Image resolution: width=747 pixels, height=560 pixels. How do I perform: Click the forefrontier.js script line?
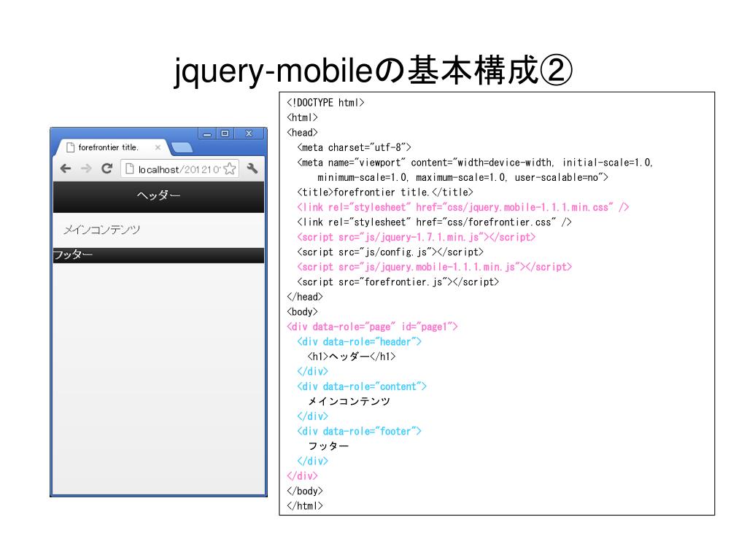tap(398, 282)
